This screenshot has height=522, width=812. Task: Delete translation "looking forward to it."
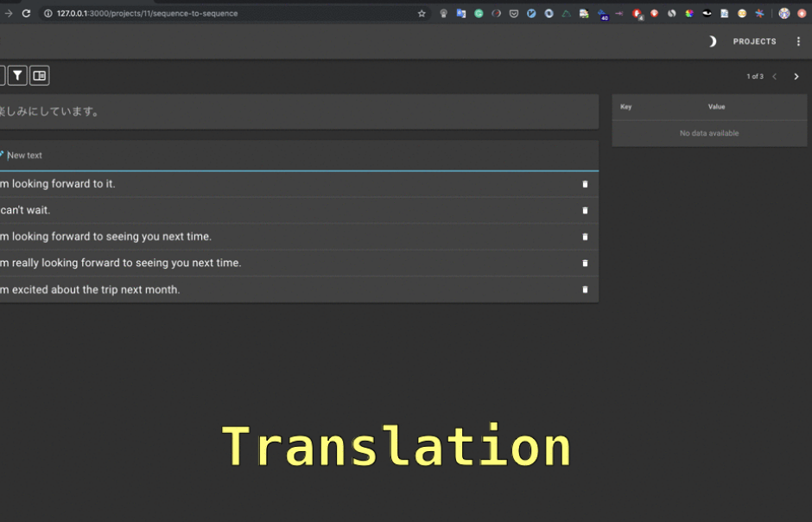coord(585,184)
